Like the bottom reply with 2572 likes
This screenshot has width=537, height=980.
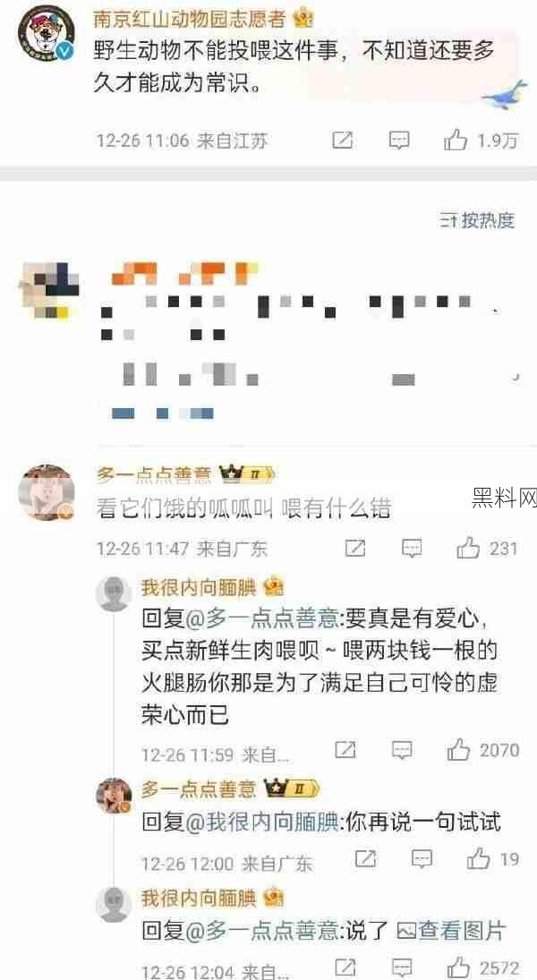483,968
